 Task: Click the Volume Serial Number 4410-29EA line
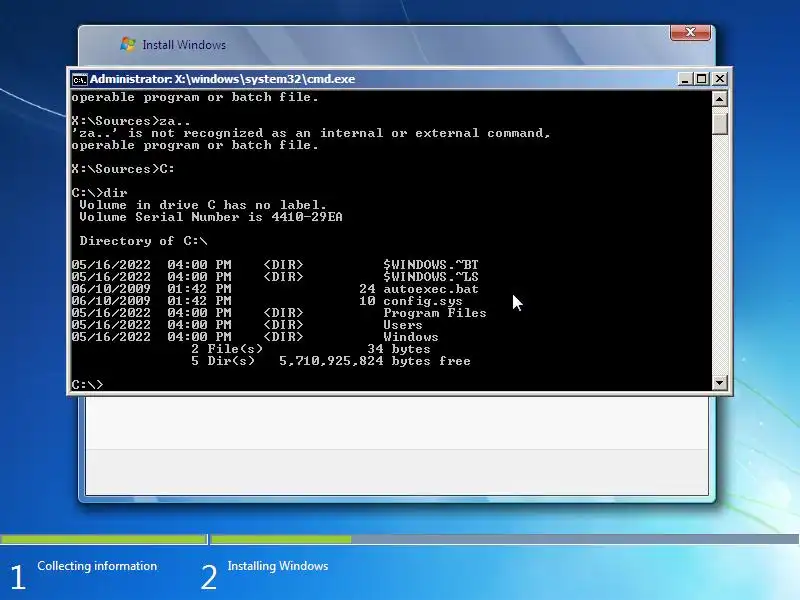pyautogui.click(x=211, y=217)
